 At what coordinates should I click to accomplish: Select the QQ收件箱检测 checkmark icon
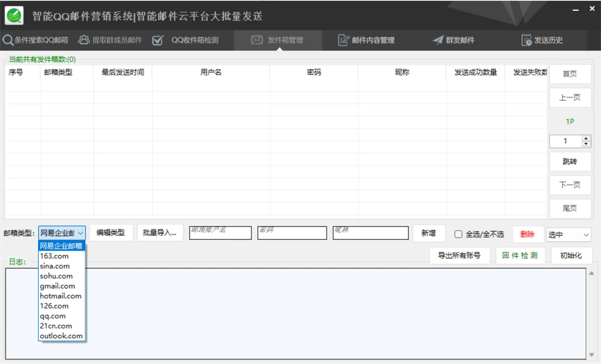coord(158,40)
